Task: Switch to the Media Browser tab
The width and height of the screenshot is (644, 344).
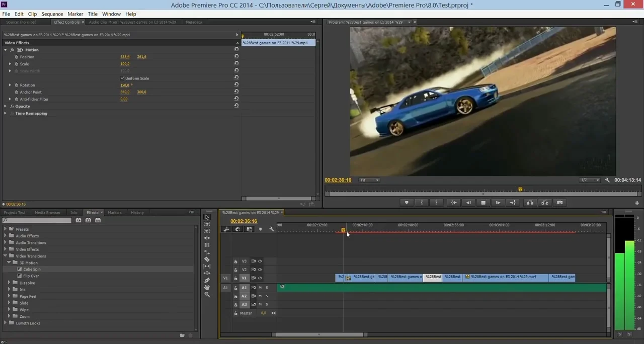Action: pyautogui.click(x=47, y=213)
